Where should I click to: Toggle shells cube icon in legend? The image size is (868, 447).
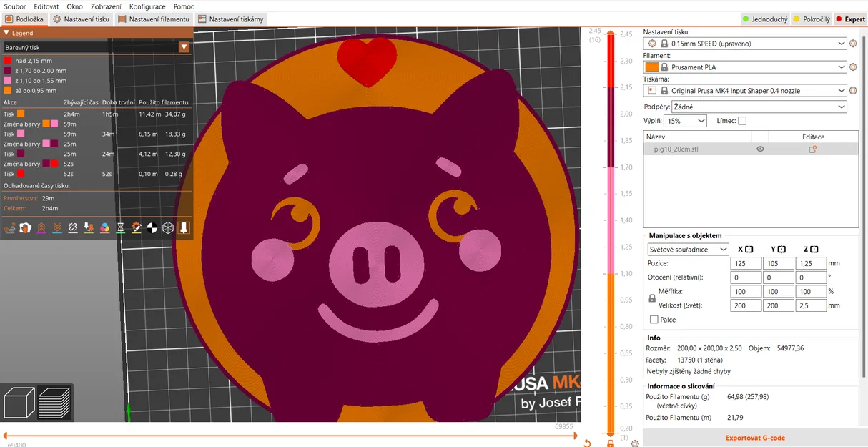[x=167, y=228]
